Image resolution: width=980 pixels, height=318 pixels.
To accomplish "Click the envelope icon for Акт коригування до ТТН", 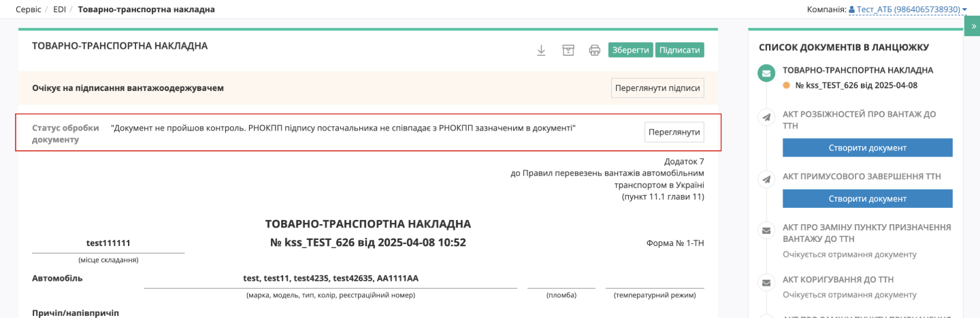I will (x=767, y=283).
